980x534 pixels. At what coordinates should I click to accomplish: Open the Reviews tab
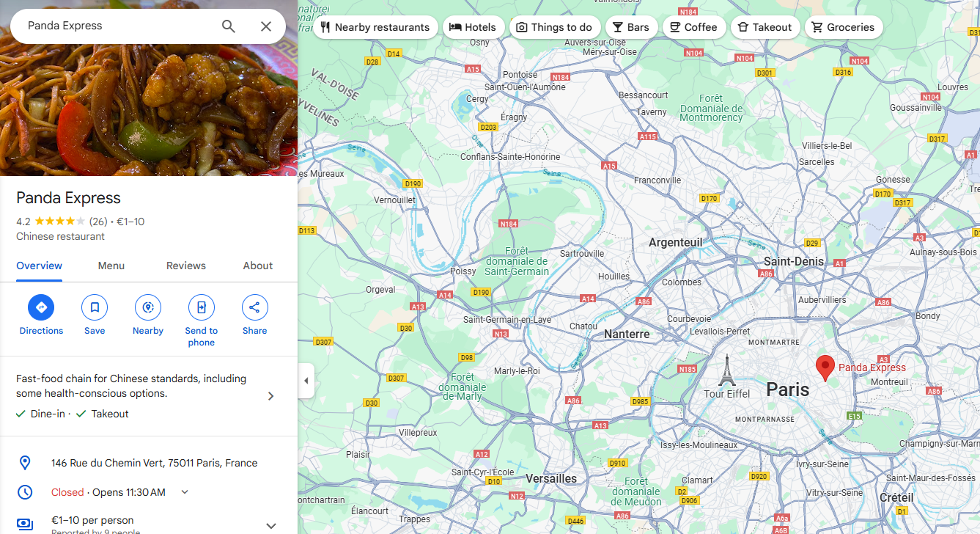(x=186, y=266)
